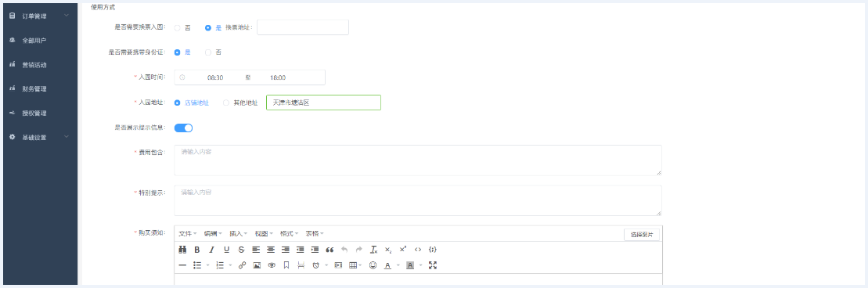Screen dimensions: 868x288
Task: Align text right in editor
Action: (286, 250)
